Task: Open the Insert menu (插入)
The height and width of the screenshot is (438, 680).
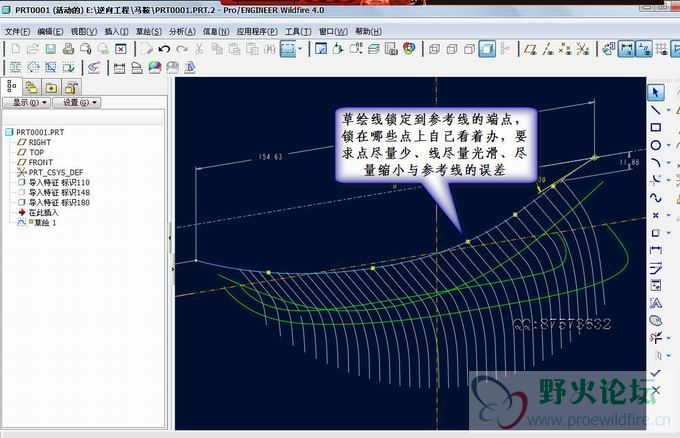Action: coord(116,31)
